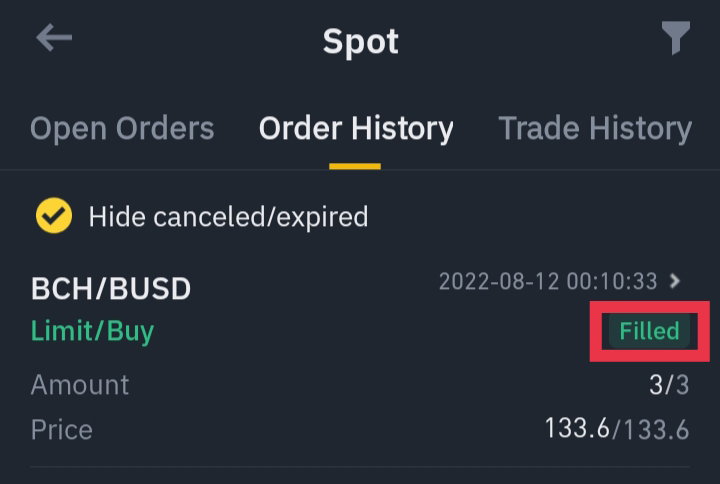Click the yellow underline beneath Order History

click(x=355, y=166)
